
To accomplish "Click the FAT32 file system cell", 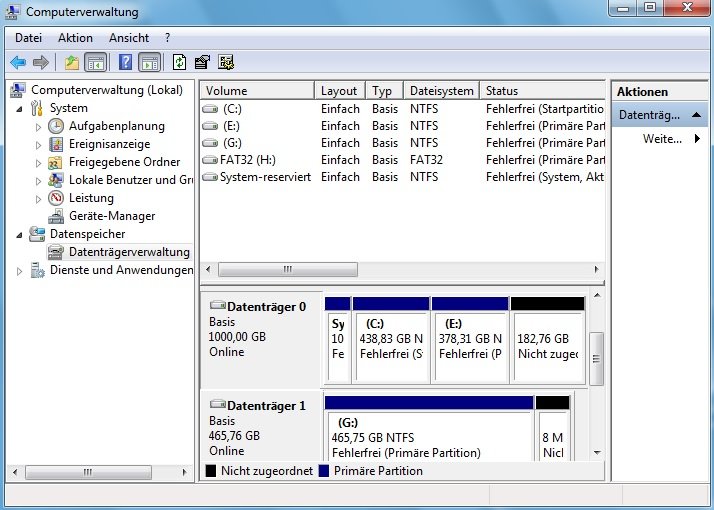I will (426, 160).
